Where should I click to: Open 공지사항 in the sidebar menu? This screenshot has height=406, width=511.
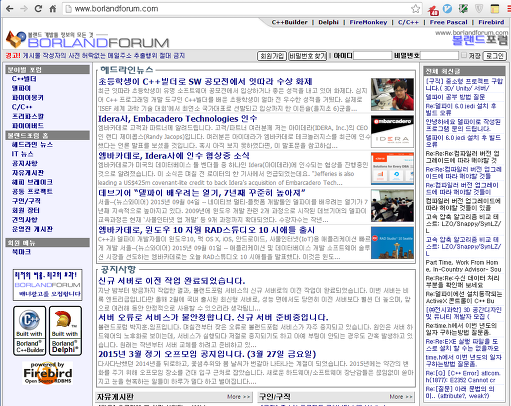25,163
